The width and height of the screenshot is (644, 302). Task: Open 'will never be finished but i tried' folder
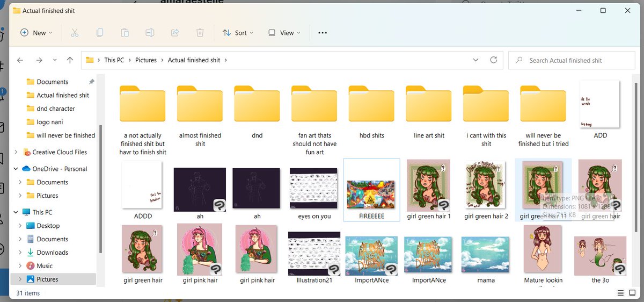click(x=543, y=104)
